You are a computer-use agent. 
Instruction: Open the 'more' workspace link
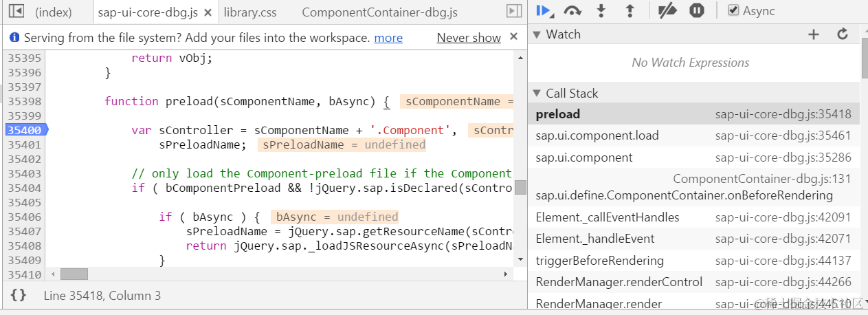point(388,38)
